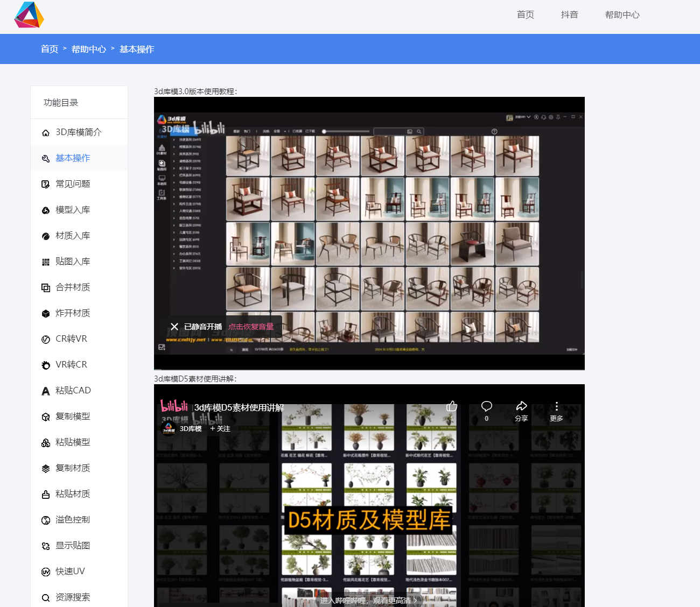Click the 常见问题 sidebar icon
Screen dimensions: 700x607
(x=46, y=184)
